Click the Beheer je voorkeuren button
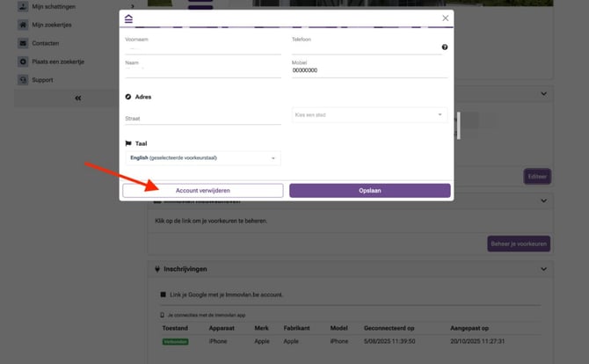589x364 pixels. coord(519,244)
